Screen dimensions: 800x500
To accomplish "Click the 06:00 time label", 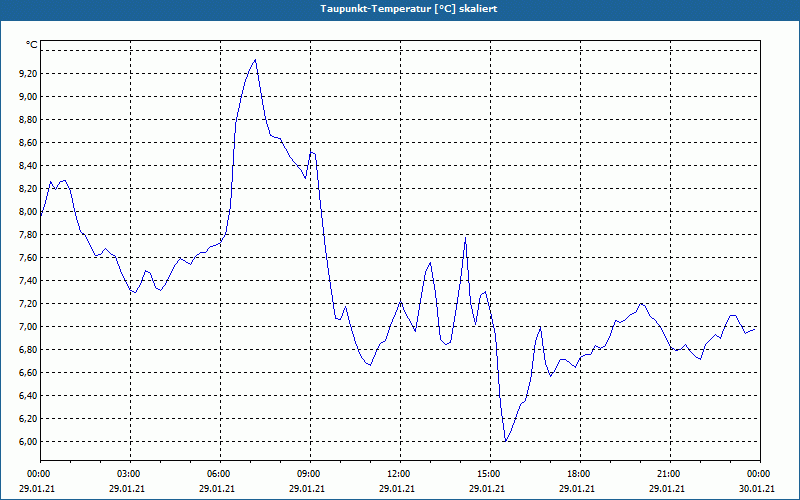I will coord(220,474).
